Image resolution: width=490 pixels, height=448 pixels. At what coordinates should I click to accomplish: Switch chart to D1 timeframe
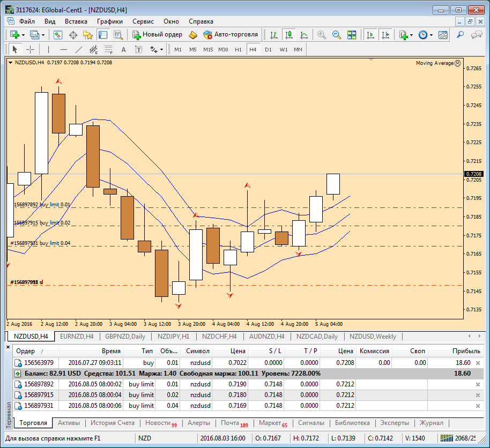click(x=268, y=49)
